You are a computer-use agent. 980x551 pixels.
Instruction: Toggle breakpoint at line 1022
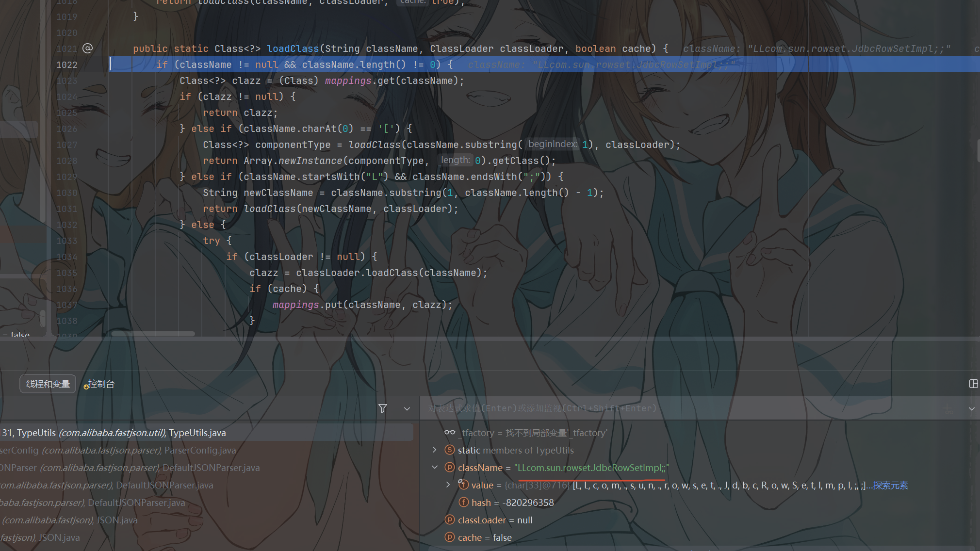click(x=66, y=65)
